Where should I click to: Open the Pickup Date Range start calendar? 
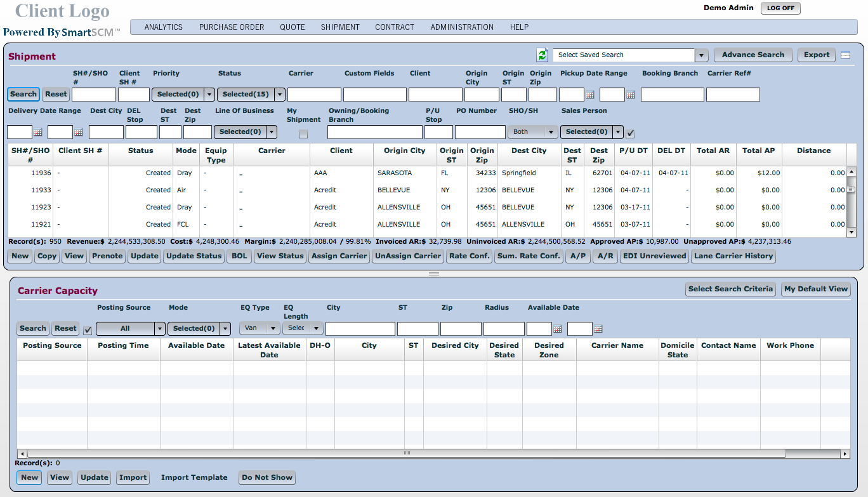tap(589, 95)
